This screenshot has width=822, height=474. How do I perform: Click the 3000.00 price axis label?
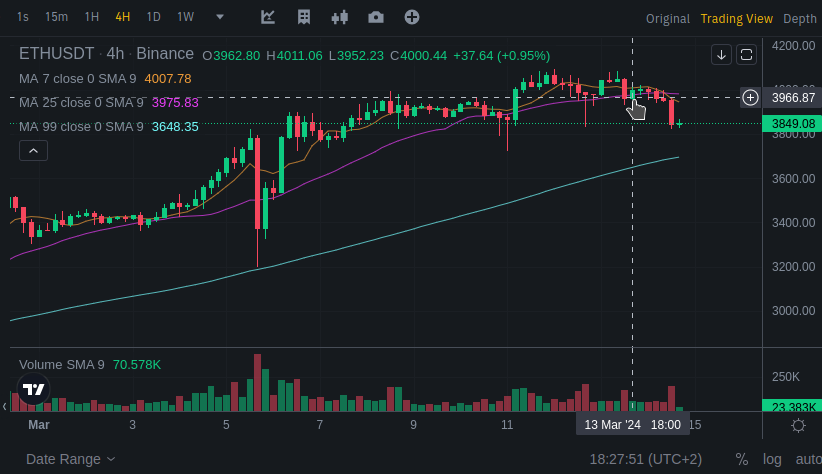[793, 310]
